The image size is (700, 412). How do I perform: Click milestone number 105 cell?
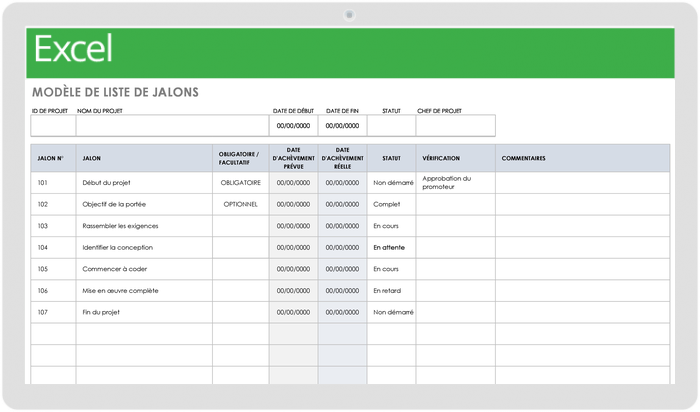(53, 269)
